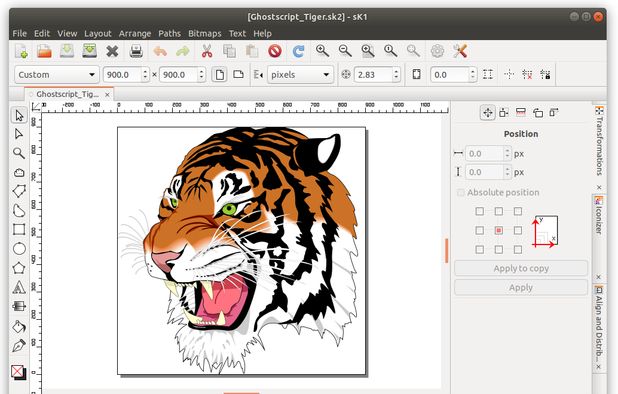Click the horizontal position px stepper
The height and width of the screenshot is (394, 618).
tap(507, 153)
